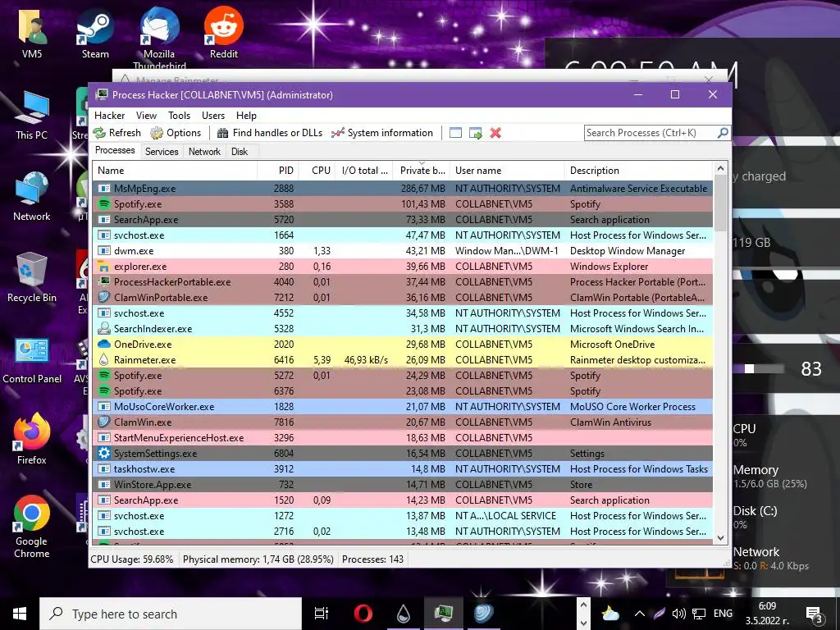The width and height of the screenshot is (840, 630).
Task: Select Spotify.exe with PID 3588
Action: tap(403, 204)
